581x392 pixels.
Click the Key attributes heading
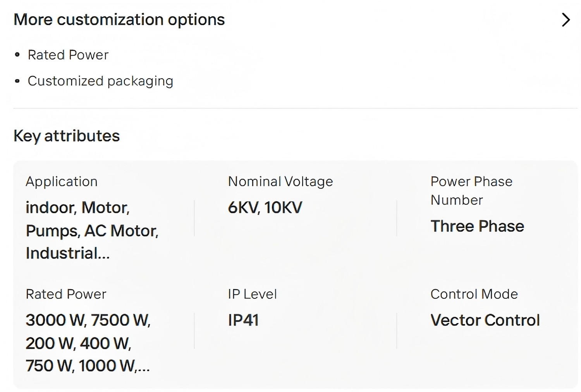[67, 136]
